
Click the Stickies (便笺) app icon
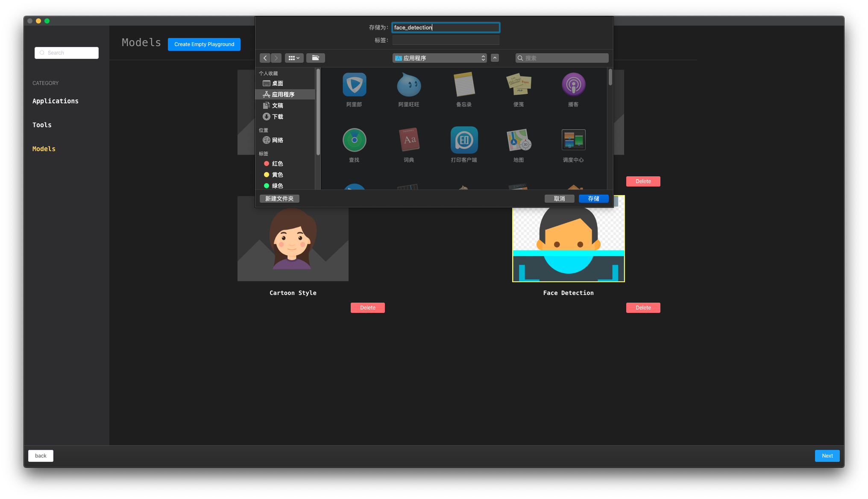pos(518,85)
